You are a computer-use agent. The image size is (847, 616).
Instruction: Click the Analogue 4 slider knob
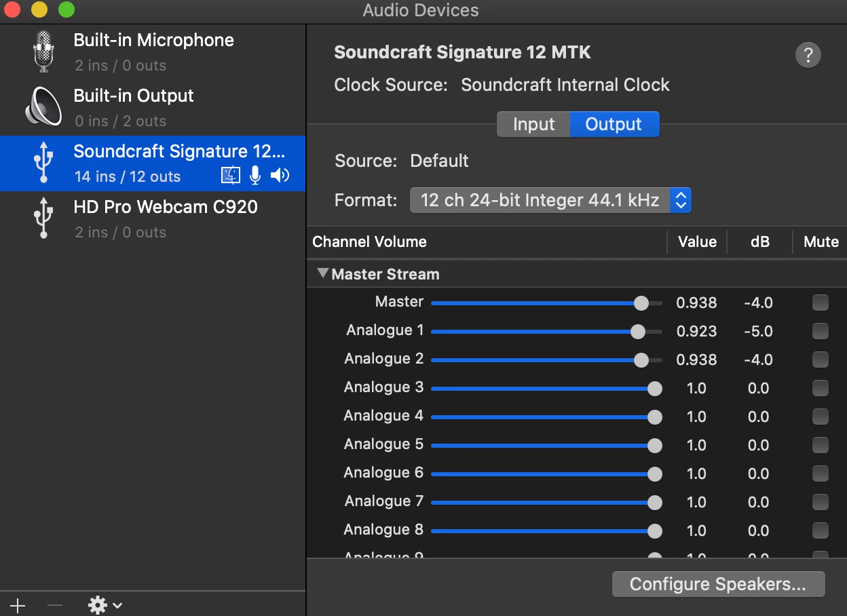pyautogui.click(x=654, y=417)
